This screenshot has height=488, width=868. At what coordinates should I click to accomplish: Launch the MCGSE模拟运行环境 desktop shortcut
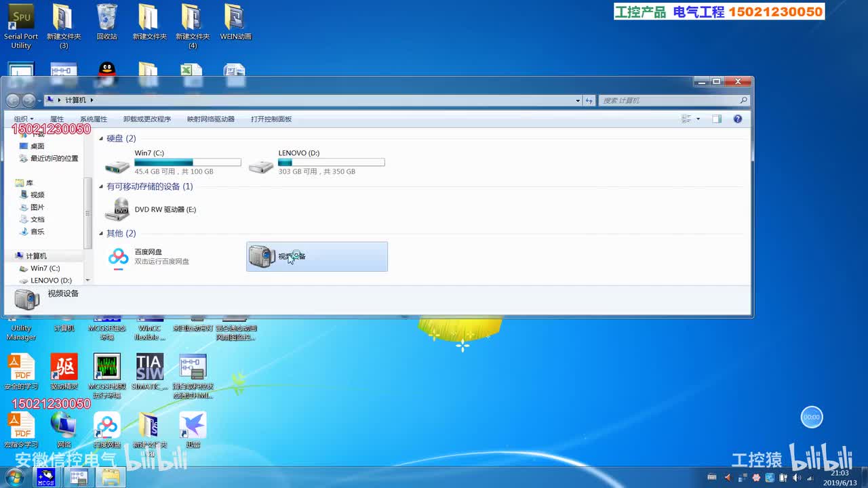click(x=107, y=376)
